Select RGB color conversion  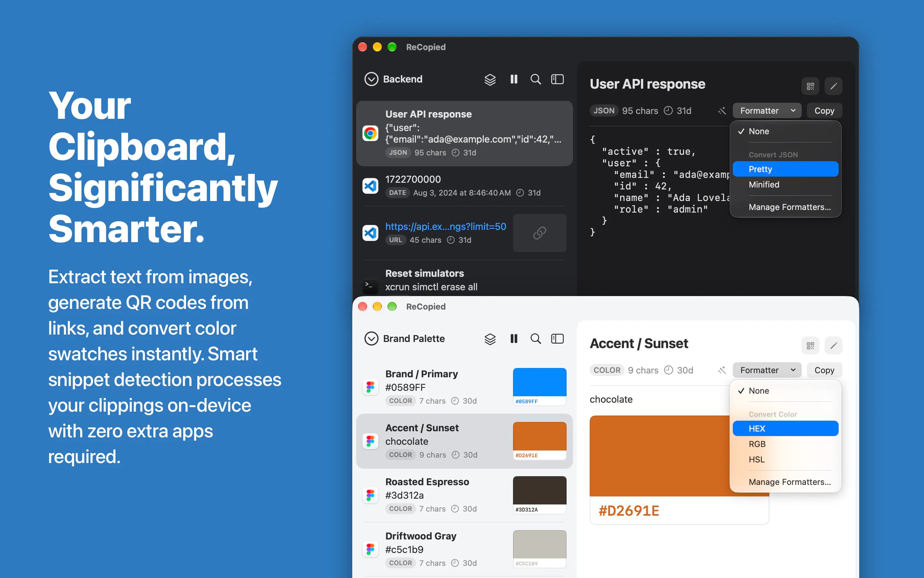pyautogui.click(x=785, y=444)
